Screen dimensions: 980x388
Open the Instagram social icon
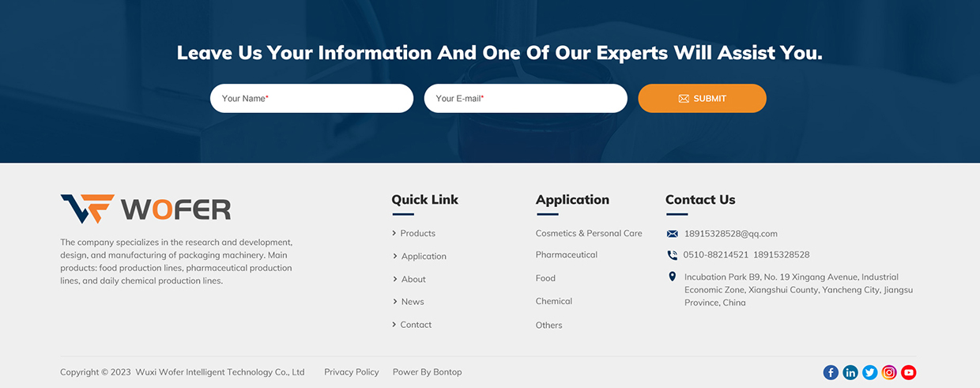[889, 372]
